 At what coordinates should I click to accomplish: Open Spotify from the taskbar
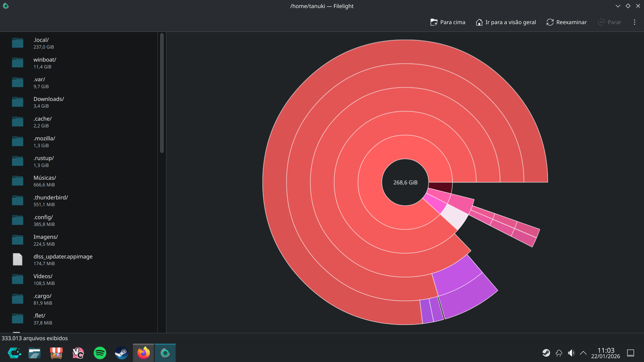[100, 353]
